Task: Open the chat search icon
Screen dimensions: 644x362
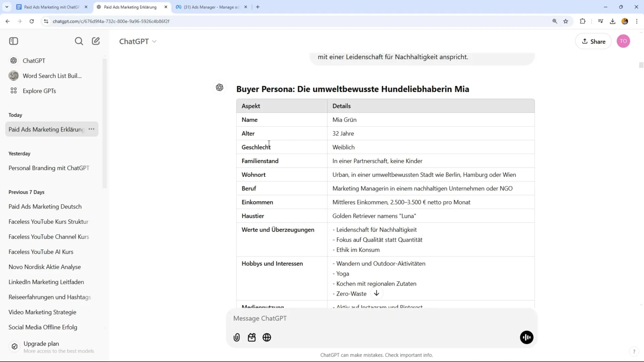Action: pos(79,41)
